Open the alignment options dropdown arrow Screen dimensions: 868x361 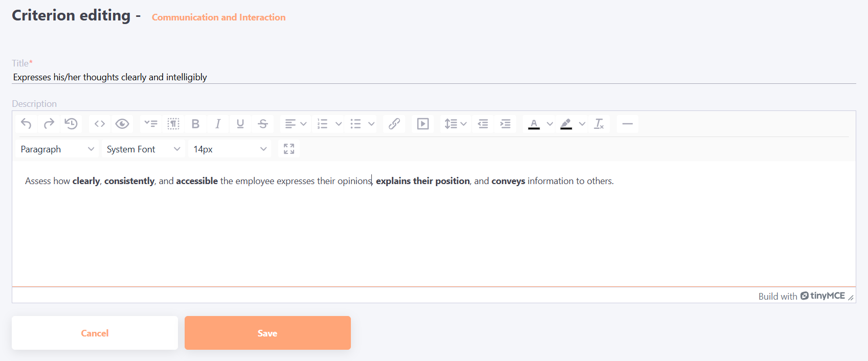point(303,124)
